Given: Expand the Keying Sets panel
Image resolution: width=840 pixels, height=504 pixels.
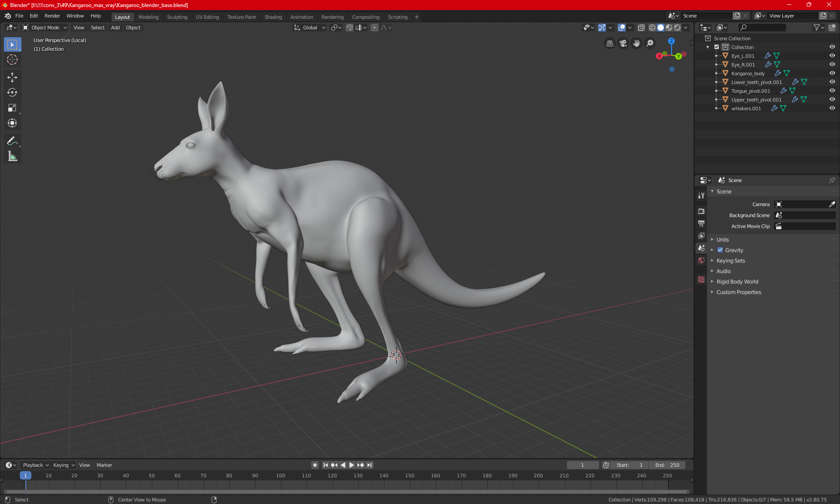Looking at the screenshot, I should tap(731, 261).
